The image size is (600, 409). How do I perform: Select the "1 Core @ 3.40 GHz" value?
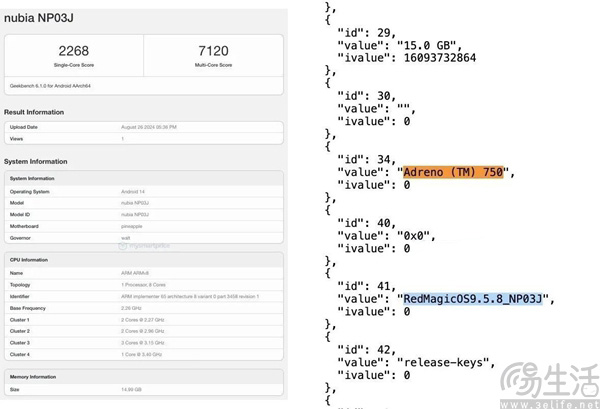coord(142,355)
